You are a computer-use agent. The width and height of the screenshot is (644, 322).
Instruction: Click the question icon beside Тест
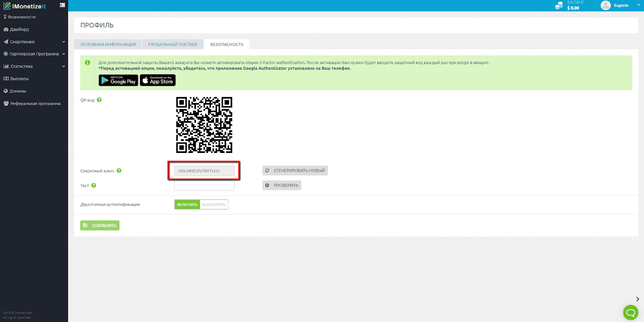[94, 186]
